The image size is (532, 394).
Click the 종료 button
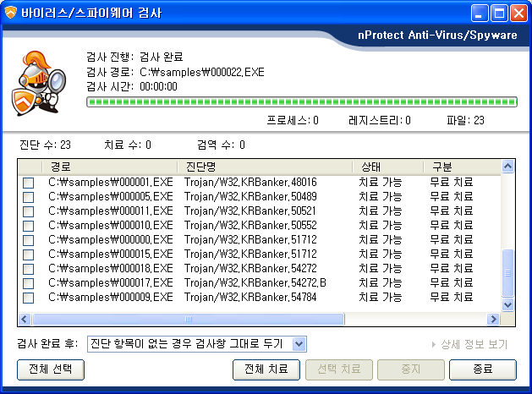(483, 369)
